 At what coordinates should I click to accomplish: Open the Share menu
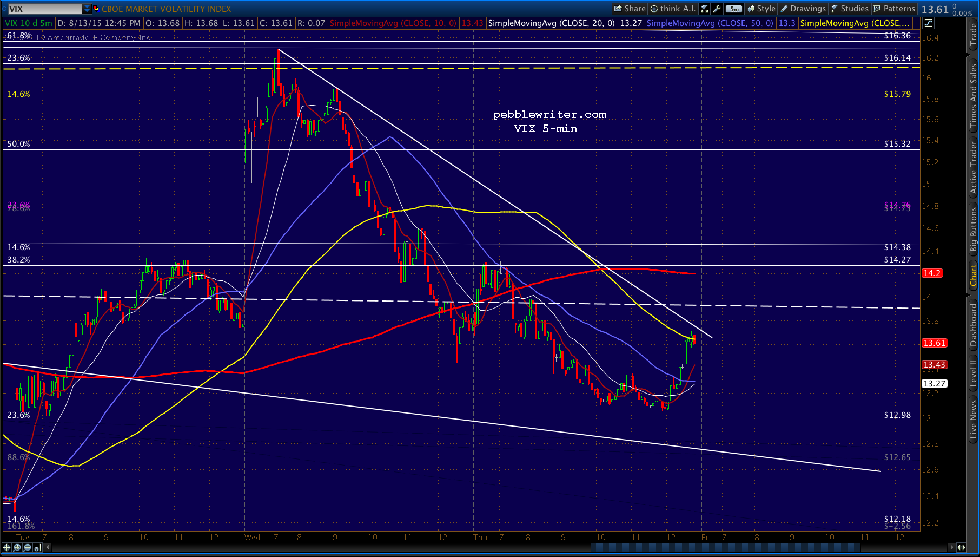[x=630, y=9]
